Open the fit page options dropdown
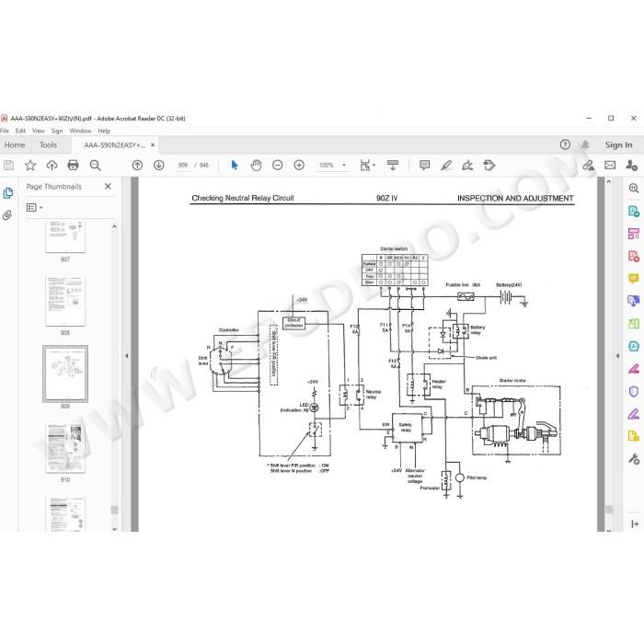This screenshot has height=644, width=644. (x=368, y=165)
